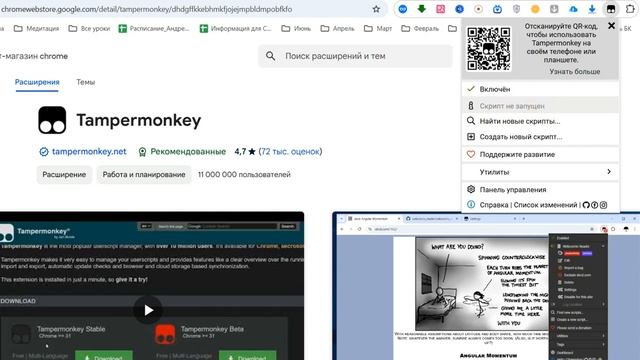
Task: Click the "Расширение" category chip
Action: [64, 175]
